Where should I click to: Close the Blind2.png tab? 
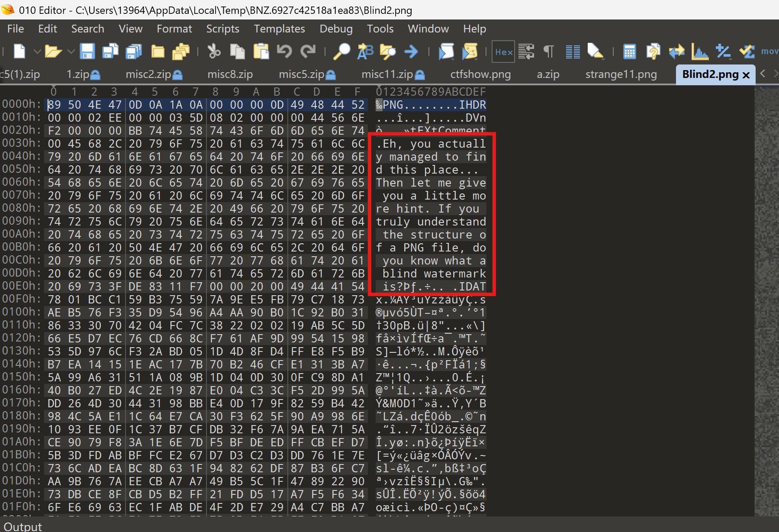746,75
